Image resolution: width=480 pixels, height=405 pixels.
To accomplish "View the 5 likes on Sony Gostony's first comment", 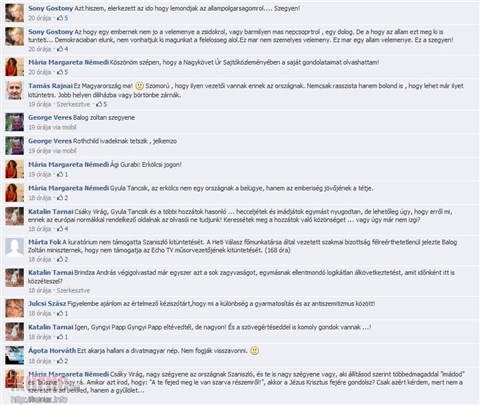I will coord(62,18).
